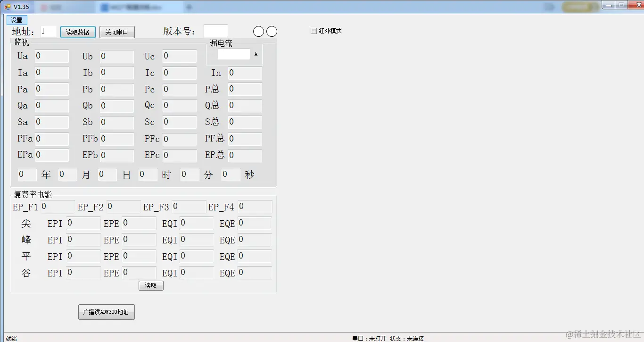The height and width of the screenshot is (342, 644).
Task: Select the S总 value field
Action: (245, 123)
